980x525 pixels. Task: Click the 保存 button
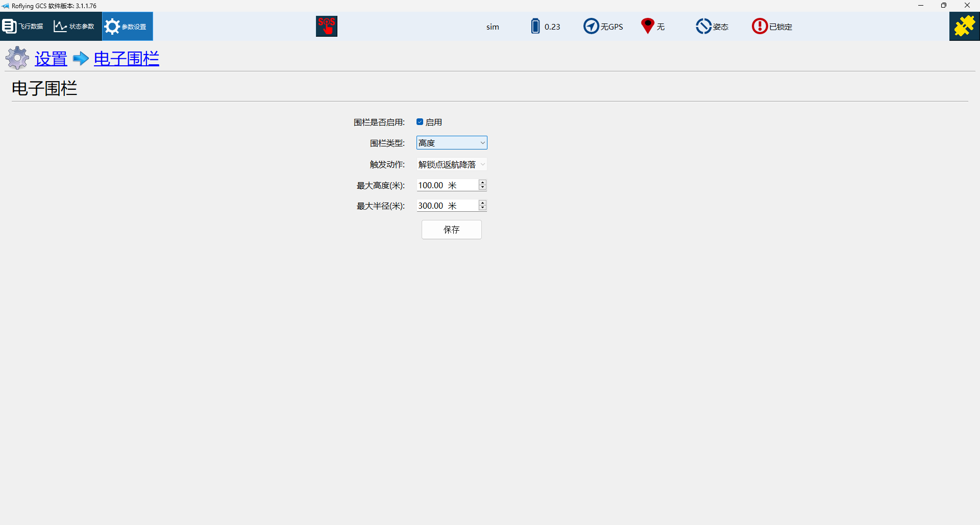click(452, 230)
